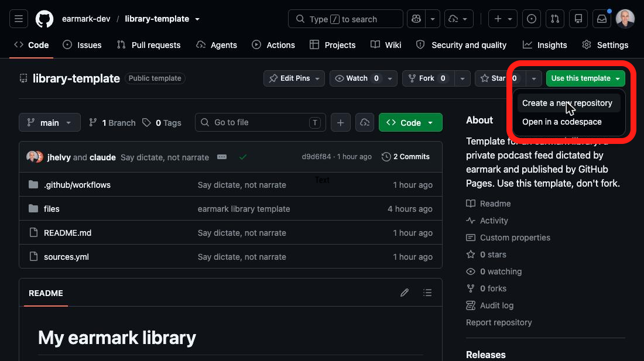Switch to the Agents tab
The height and width of the screenshot is (361, 644).
[217, 45]
